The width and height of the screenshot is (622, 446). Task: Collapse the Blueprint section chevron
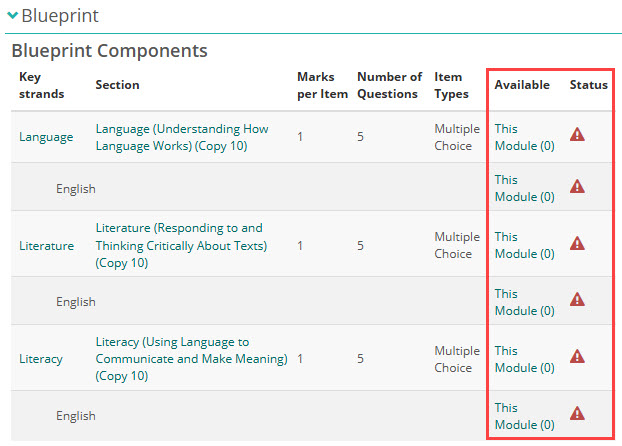13,16
